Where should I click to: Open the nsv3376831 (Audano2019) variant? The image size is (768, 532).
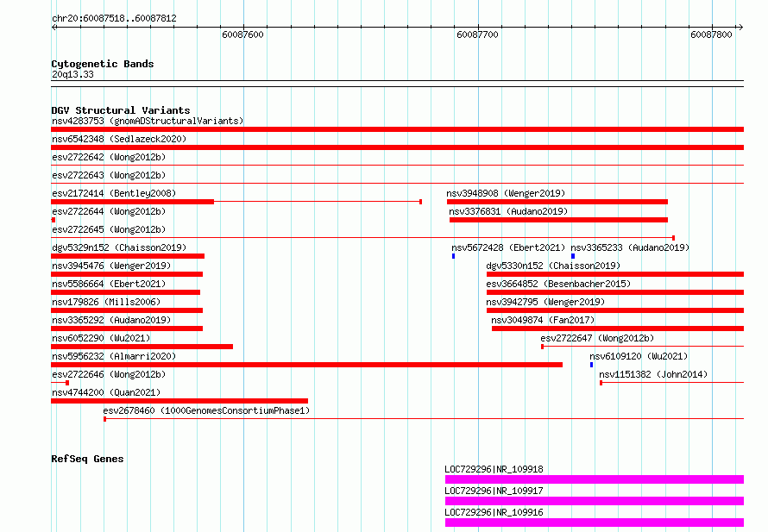coord(508,211)
